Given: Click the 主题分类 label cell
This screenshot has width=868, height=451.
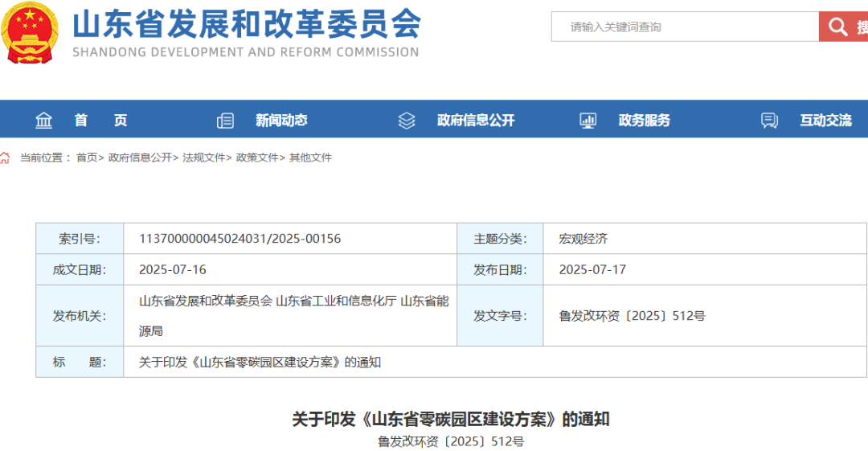Looking at the screenshot, I should tap(501, 239).
